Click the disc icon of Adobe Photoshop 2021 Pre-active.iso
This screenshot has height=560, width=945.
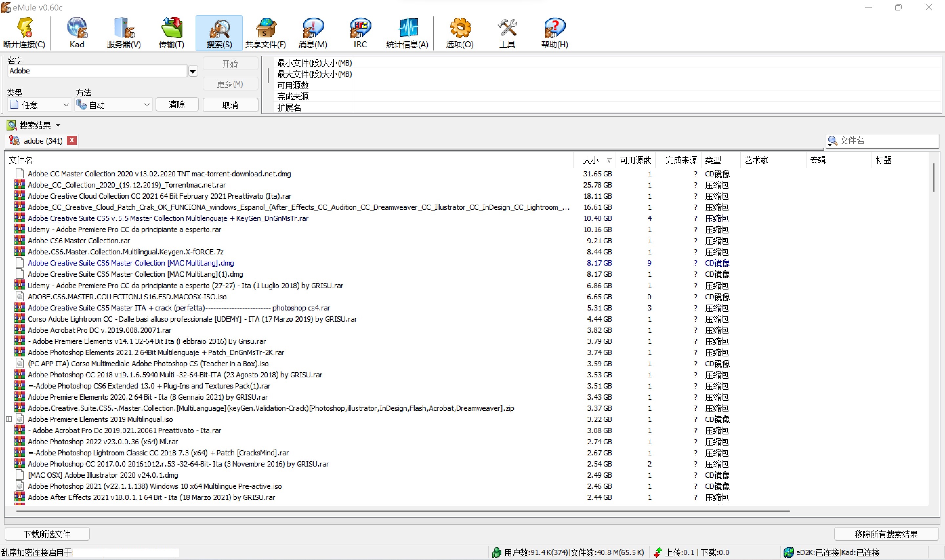click(x=20, y=486)
